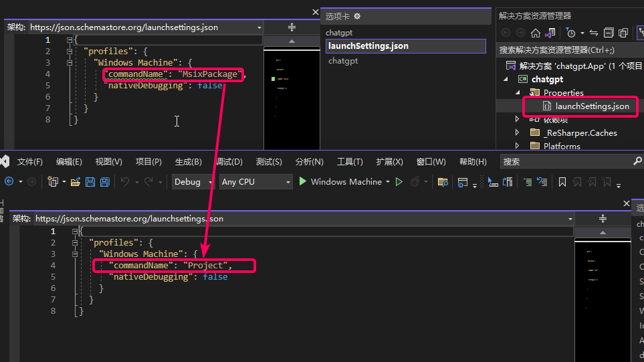Image resolution: width=644 pixels, height=362 pixels.
Task: Click the bookmark icon in the toolbar
Action: [x=562, y=182]
